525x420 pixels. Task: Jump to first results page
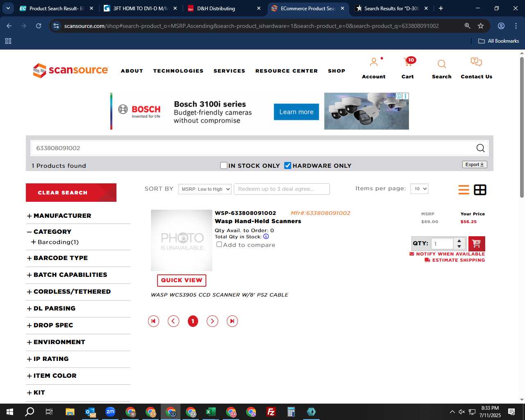click(153, 321)
